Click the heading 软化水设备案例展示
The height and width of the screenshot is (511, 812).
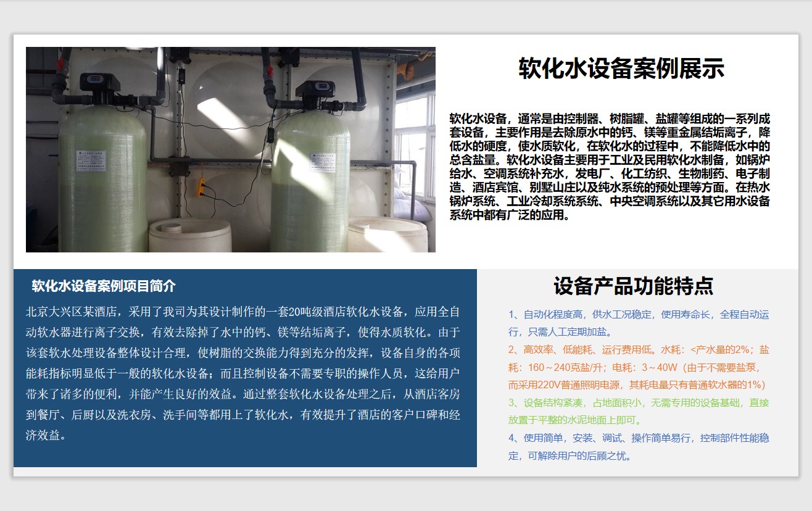[621, 69]
